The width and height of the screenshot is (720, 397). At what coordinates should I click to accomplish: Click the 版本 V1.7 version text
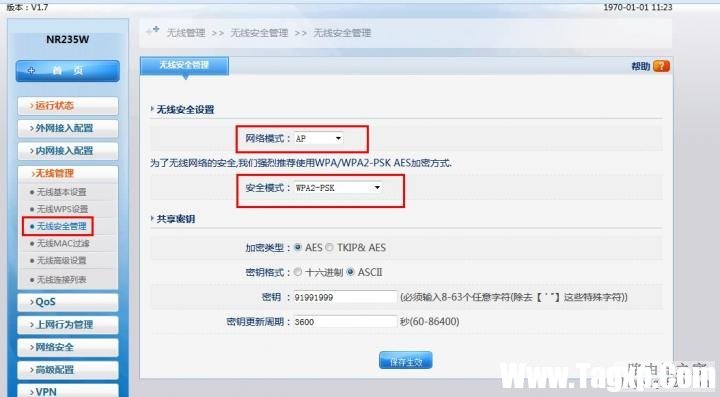(28, 7)
